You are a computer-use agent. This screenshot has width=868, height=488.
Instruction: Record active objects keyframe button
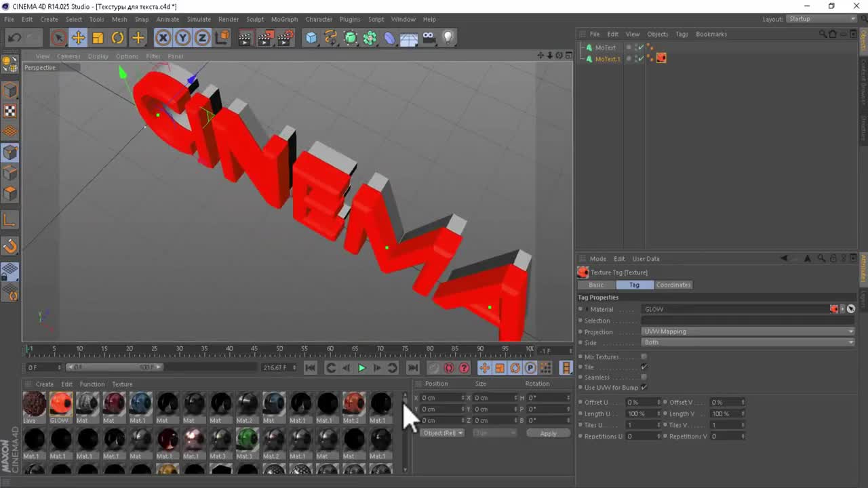click(433, 368)
